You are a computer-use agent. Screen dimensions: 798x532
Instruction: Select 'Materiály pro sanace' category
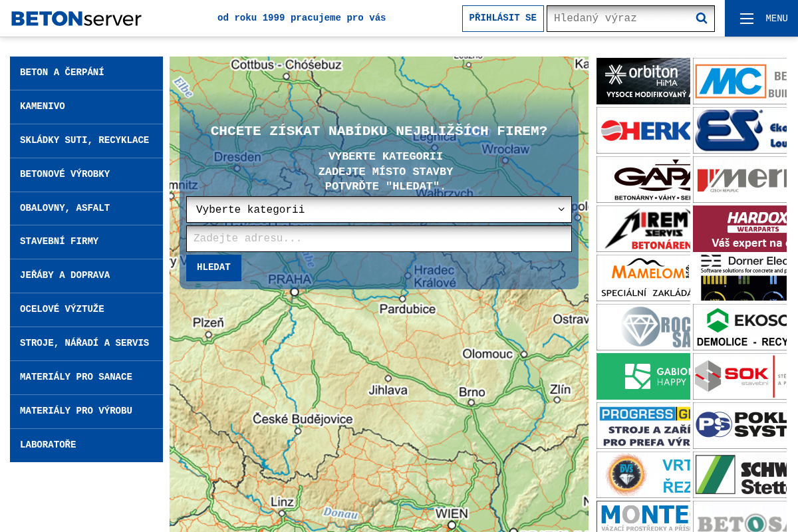pos(86,378)
